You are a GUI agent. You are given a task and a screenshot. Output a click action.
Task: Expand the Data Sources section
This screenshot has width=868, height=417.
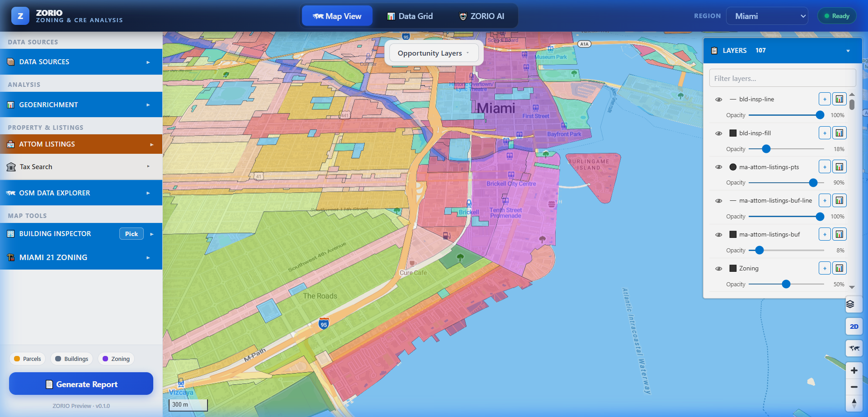81,62
